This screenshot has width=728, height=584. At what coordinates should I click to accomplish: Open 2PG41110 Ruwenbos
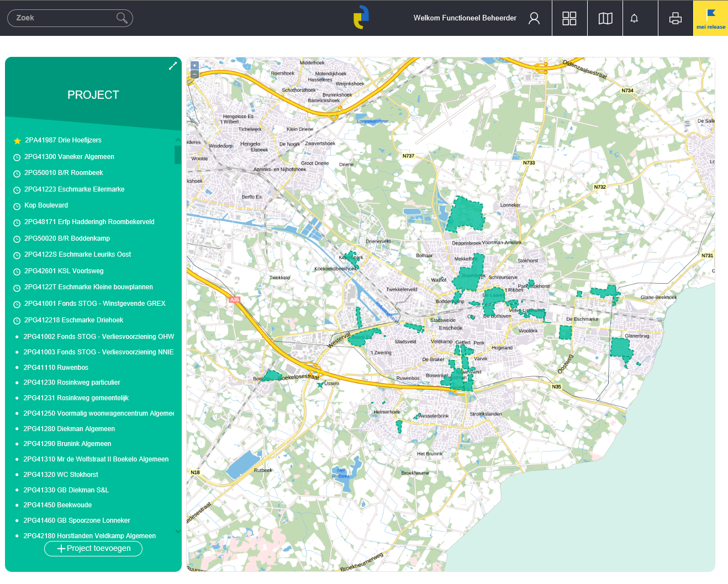pos(56,368)
